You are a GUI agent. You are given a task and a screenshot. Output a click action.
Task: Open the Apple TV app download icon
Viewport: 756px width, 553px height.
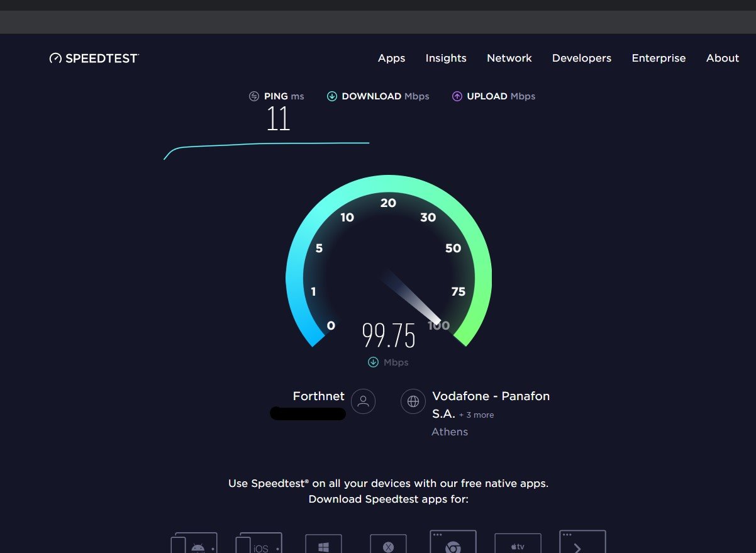point(518,544)
